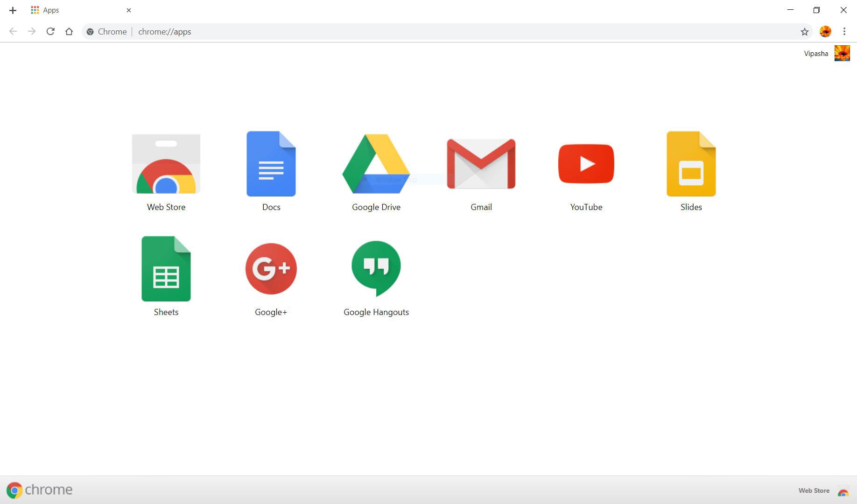This screenshot has height=504, width=857.
Task: Click the Google Hangouts label
Action: click(x=376, y=312)
